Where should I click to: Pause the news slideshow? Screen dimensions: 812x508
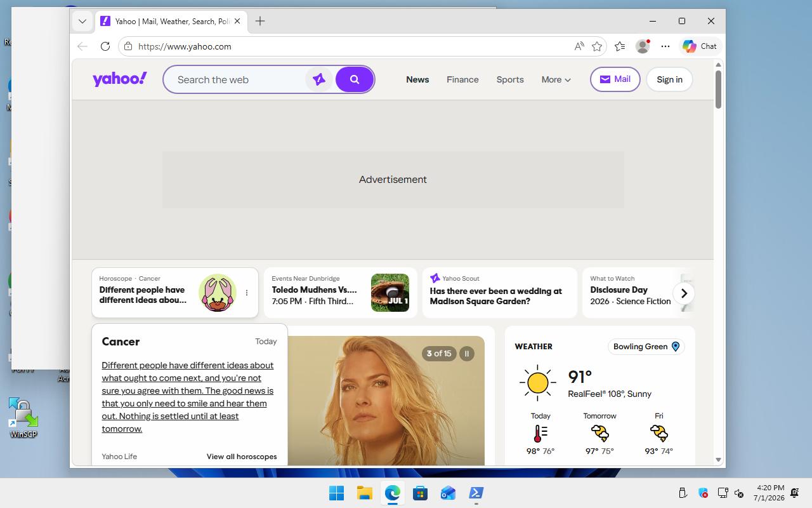tap(467, 354)
